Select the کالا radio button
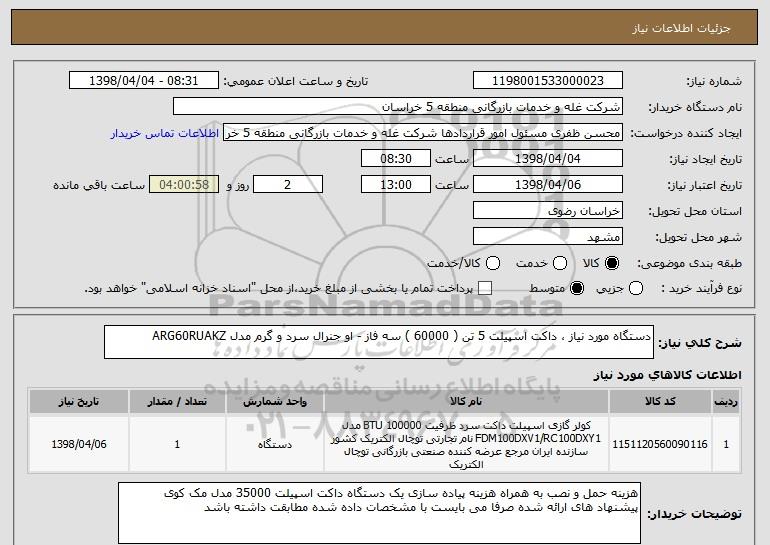The height and width of the screenshot is (545, 770). [x=612, y=264]
